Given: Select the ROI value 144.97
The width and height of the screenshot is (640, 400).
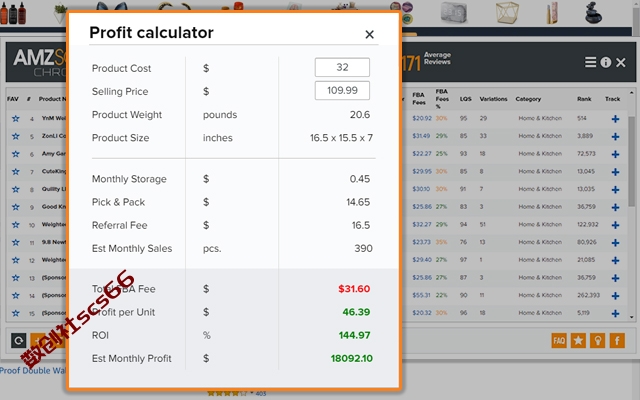Looking at the screenshot, I should click(354, 336).
